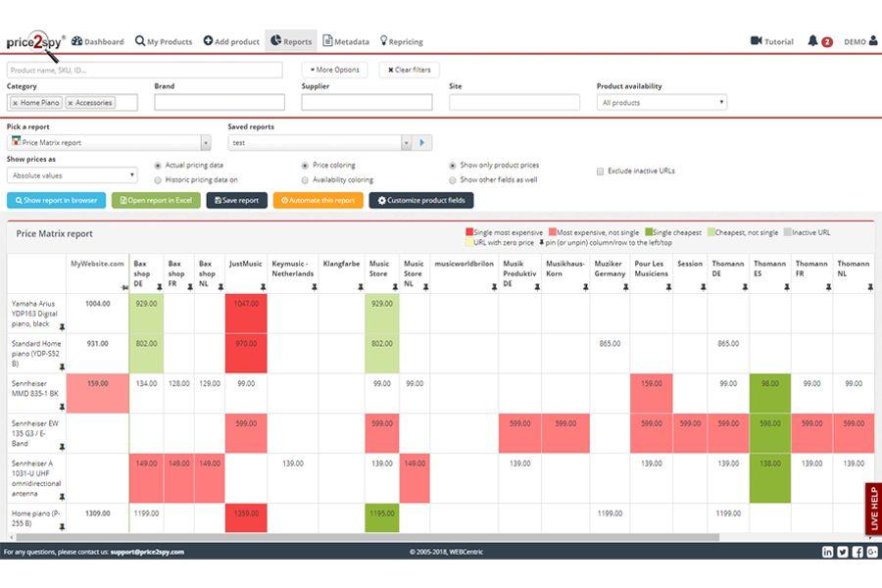Open Product availability dropdown
This screenshot has height=588, width=882.
(661, 102)
